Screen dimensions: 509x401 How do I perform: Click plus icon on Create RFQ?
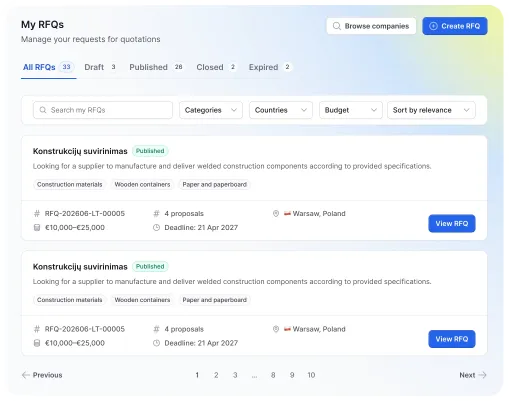click(433, 26)
